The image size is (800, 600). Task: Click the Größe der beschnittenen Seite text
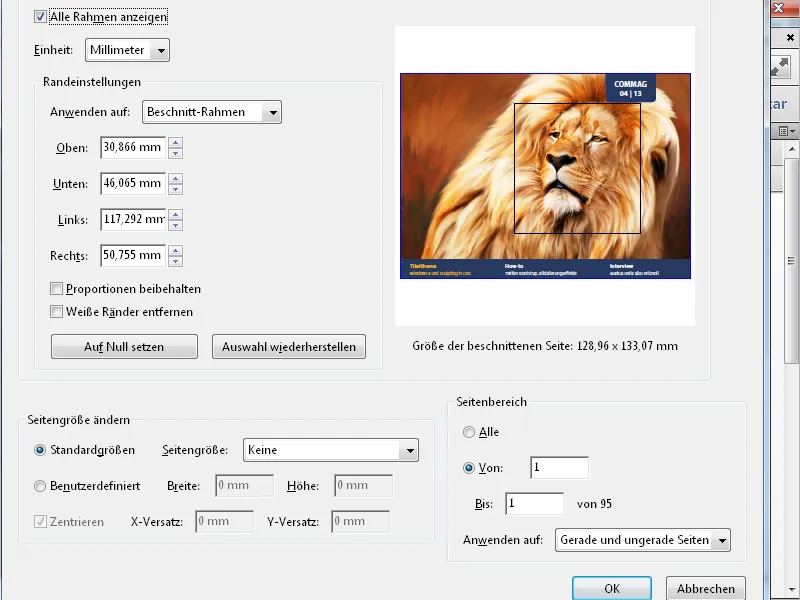pyautogui.click(x=545, y=346)
